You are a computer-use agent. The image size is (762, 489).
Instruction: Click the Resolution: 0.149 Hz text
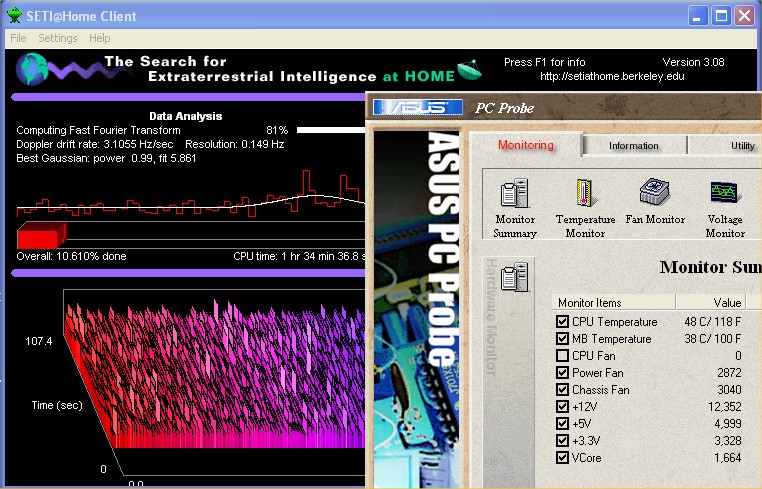coord(235,144)
